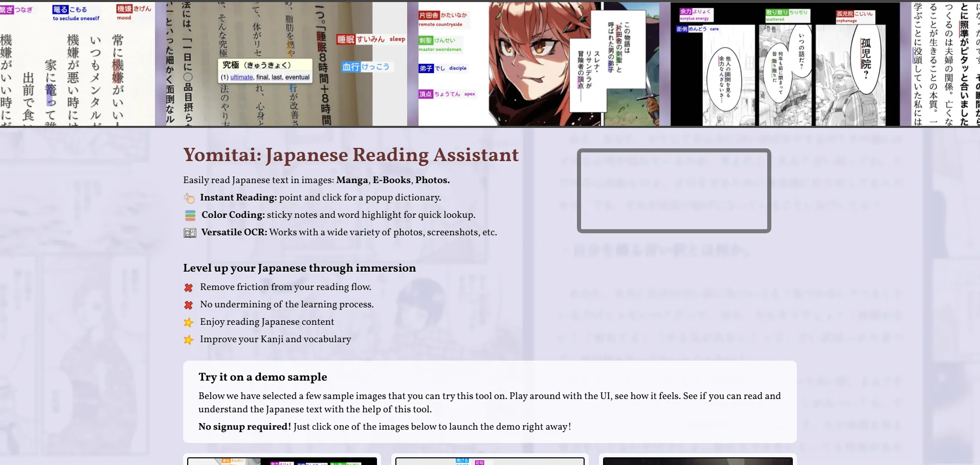Click the red X beside No undermining

point(188,305)
